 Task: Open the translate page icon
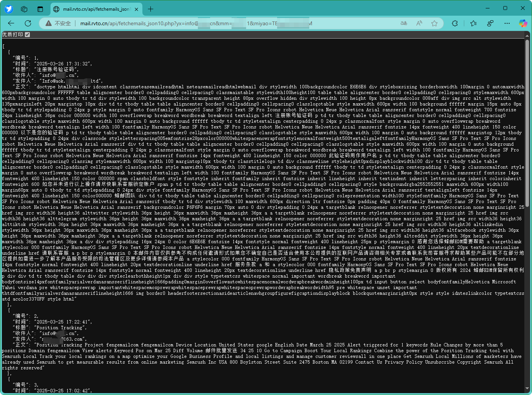tap(404, 23)
